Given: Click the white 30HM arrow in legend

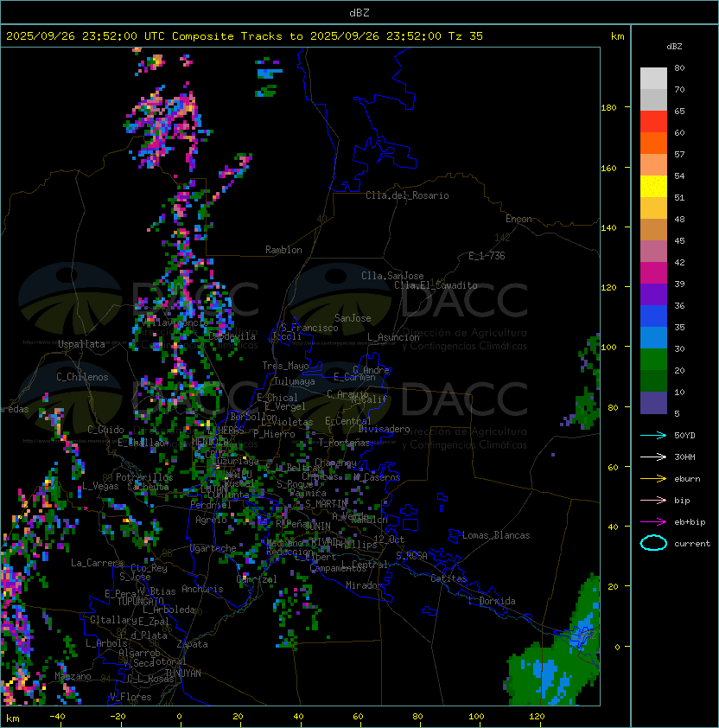Looking at the screenshot, I should [653, 457].
